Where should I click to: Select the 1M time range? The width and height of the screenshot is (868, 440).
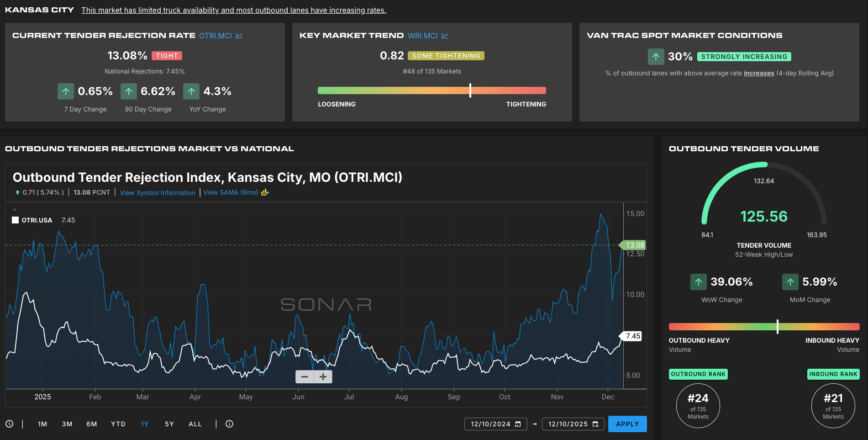point(42,424)
